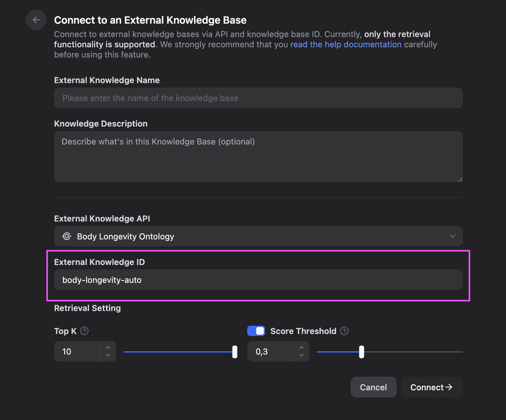Click the Top K help icon
Viewport: 506px width, 420px height.
pyautogui.click(x=84, y=331)
